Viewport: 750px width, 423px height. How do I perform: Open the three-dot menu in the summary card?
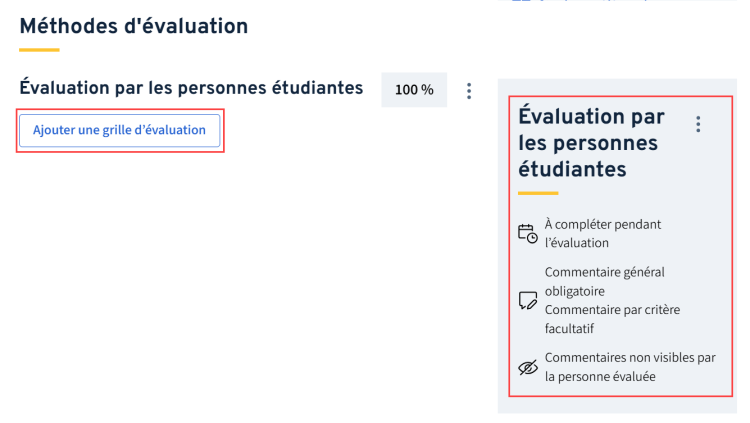[x=698, y=124]
